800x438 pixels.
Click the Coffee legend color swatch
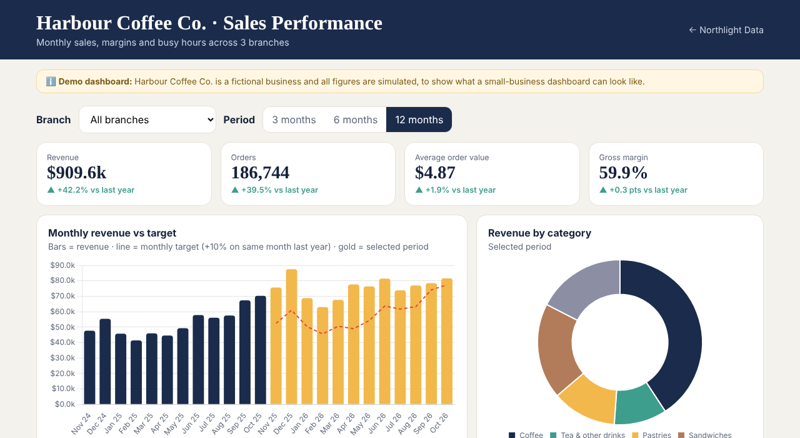point(512,435)
